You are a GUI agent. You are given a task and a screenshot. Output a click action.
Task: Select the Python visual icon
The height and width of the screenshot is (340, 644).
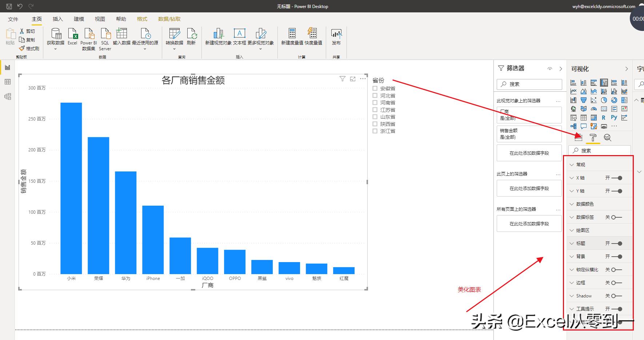[x=614, y=117]
